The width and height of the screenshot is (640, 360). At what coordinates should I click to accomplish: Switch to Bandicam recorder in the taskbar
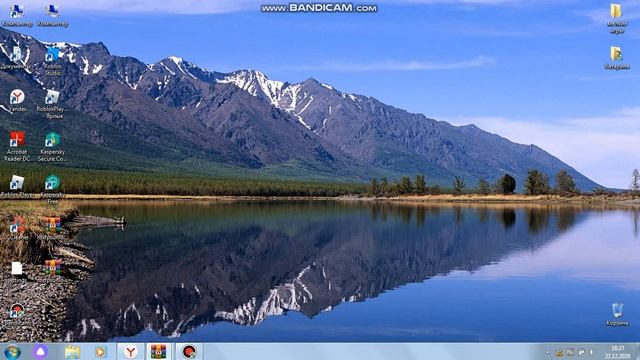click(x=189, y=352)
